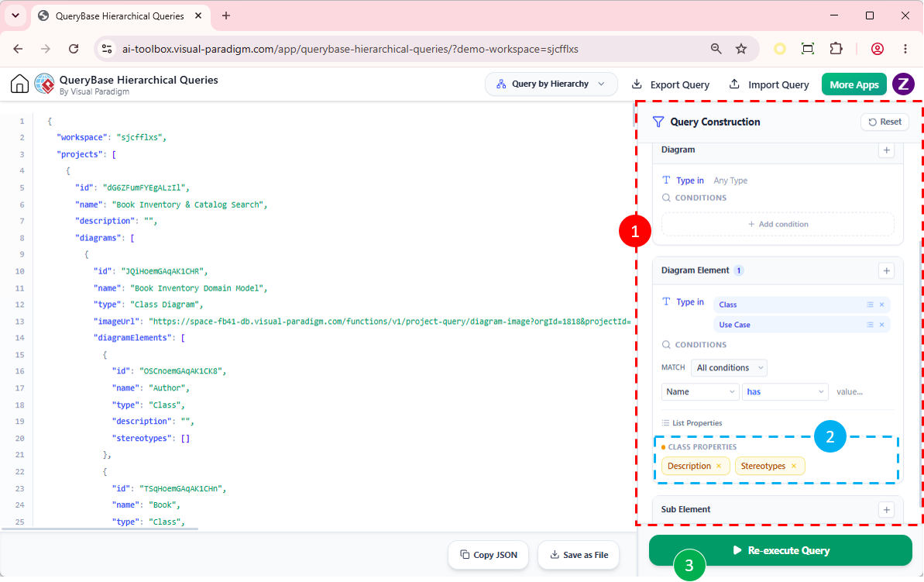Open the Use Case type list icon
This screenshot has height=582, width=924.
pyautogui.click(x=870, y=325)
